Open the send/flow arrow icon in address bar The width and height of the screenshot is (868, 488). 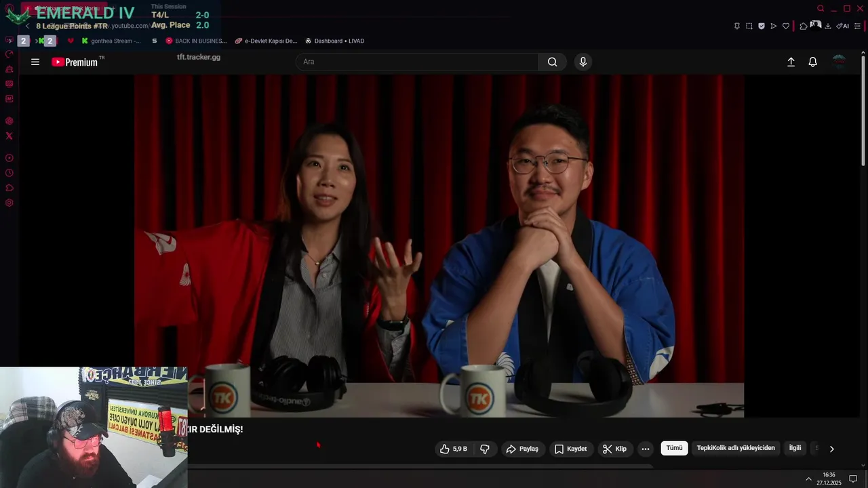774,26
